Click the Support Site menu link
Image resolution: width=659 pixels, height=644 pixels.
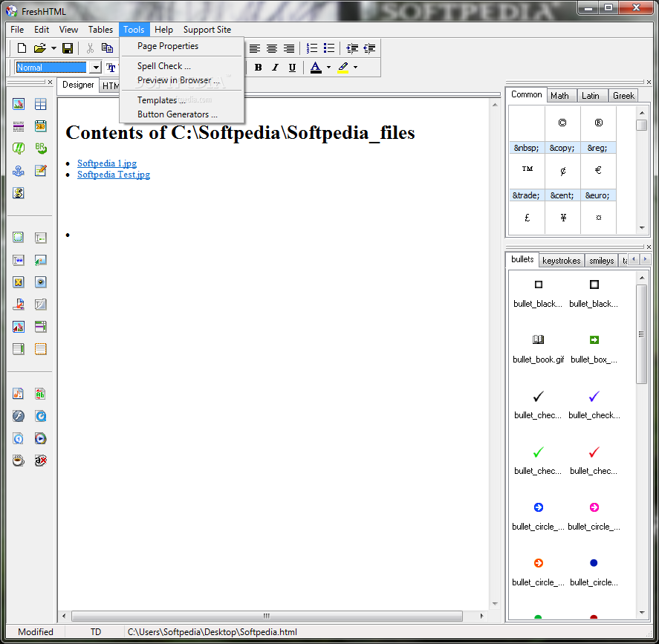coord(207,30)
